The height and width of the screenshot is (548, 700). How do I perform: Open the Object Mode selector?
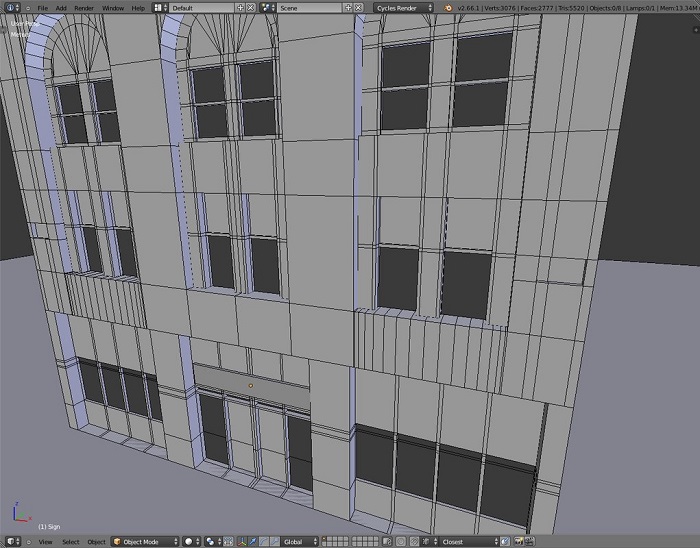click(x=145, y=541)
